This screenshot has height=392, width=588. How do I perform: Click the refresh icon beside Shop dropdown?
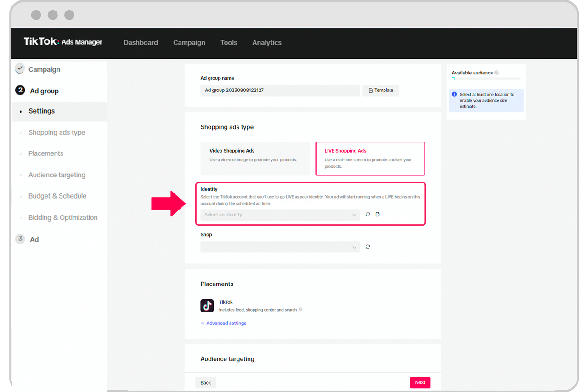point(367,247)
